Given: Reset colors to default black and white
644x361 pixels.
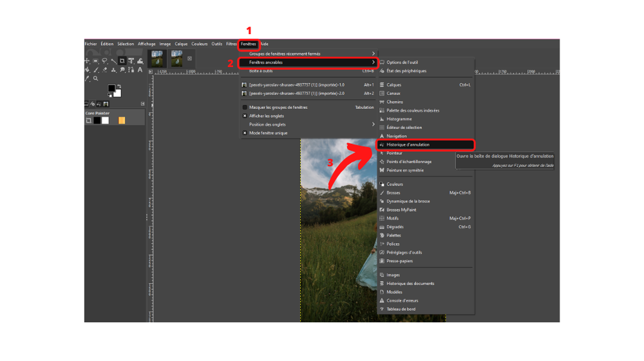Looking at the screenshot, I should pyautogui.click(x=109, y=95).
